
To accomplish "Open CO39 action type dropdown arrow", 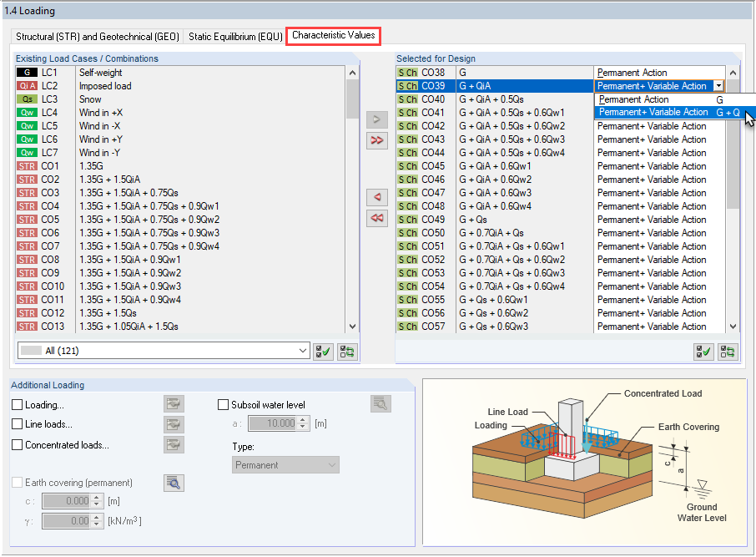I will pyautogui.click(x=719, y=86).
